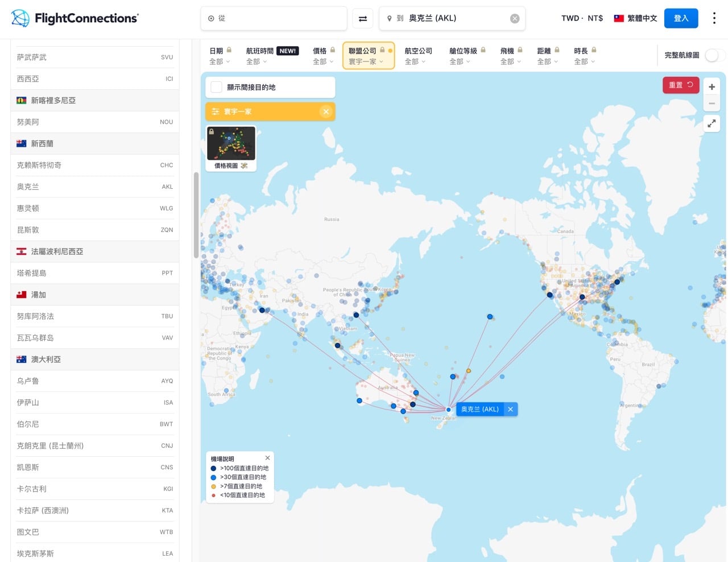
Task: Open the 時長 duration dropdown
Action: [x=585, y=56]
